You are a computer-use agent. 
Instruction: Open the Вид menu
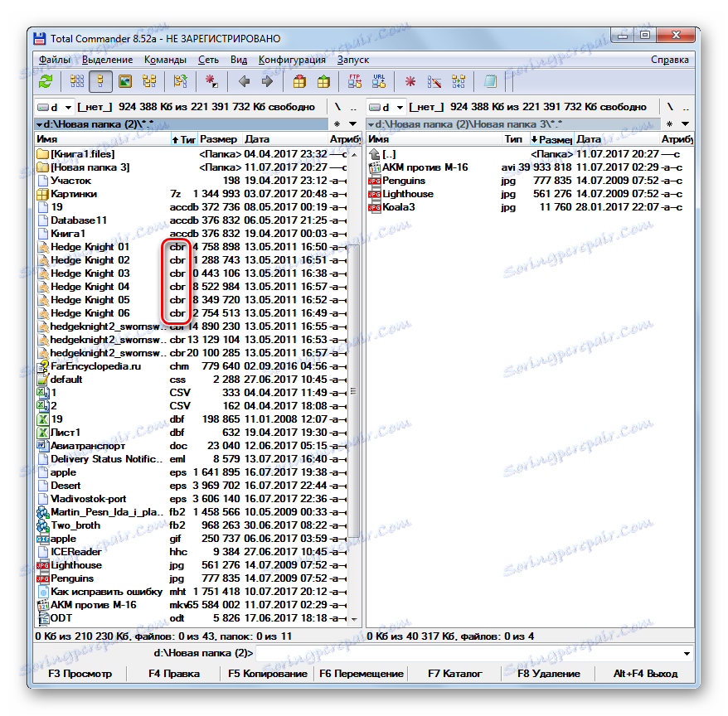coord(239,60)
